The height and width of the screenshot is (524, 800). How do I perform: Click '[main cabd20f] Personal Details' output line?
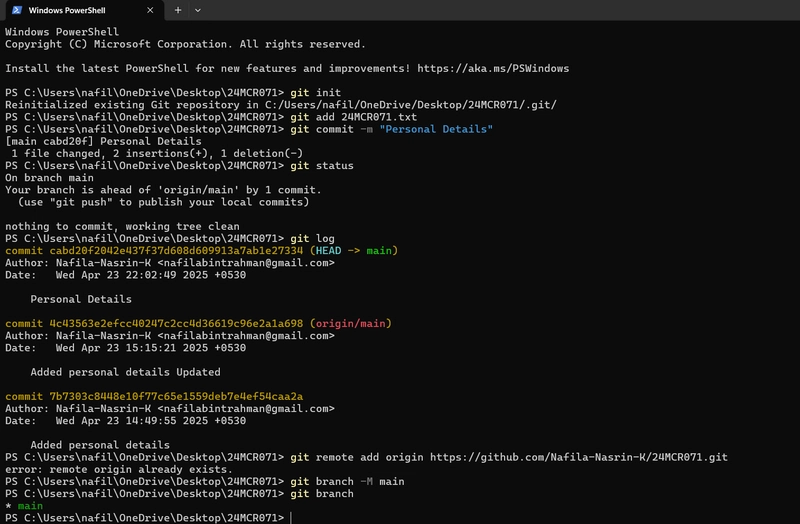point(103,141)
